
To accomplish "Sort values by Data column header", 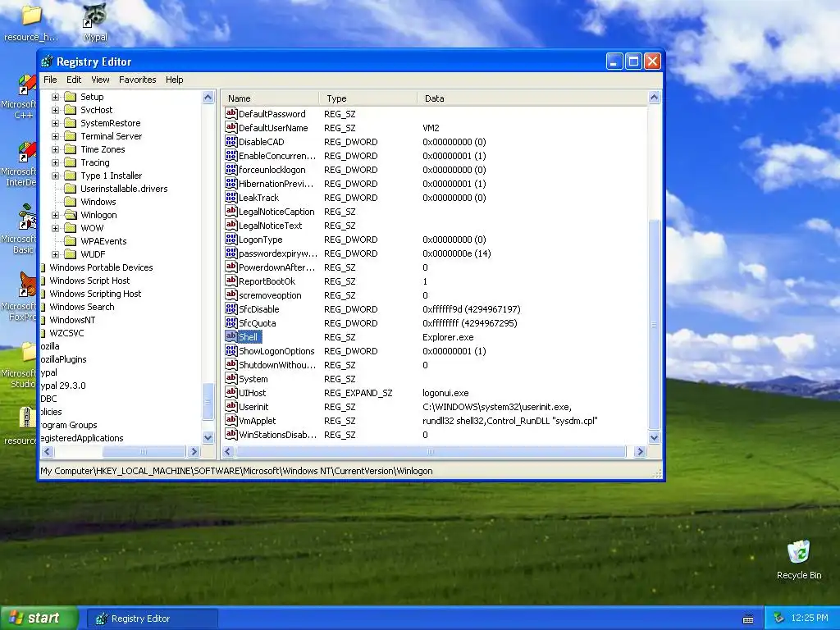I will 532,98.
